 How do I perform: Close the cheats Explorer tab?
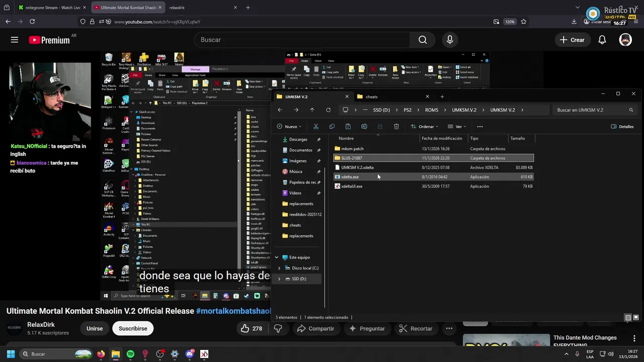(x=428, y=97)
